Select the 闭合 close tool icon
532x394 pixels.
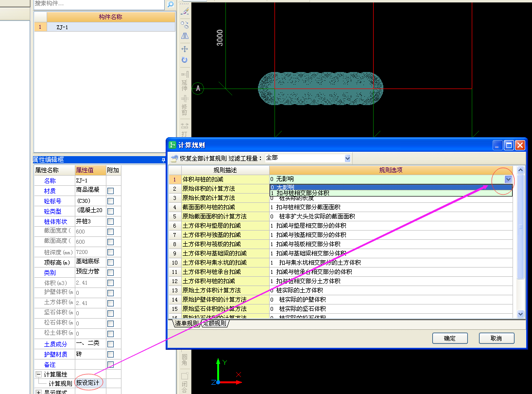(x=185, y=382)
